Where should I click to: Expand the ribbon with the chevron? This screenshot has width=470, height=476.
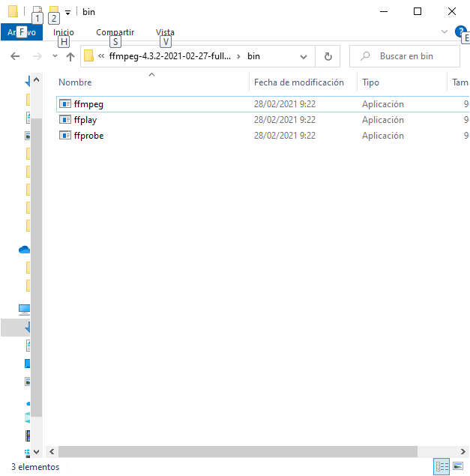click(445, 31)
